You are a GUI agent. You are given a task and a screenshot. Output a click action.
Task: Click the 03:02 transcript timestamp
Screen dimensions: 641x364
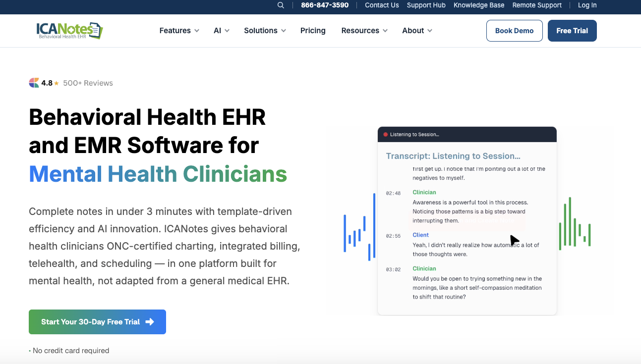(x=393, y=269)
